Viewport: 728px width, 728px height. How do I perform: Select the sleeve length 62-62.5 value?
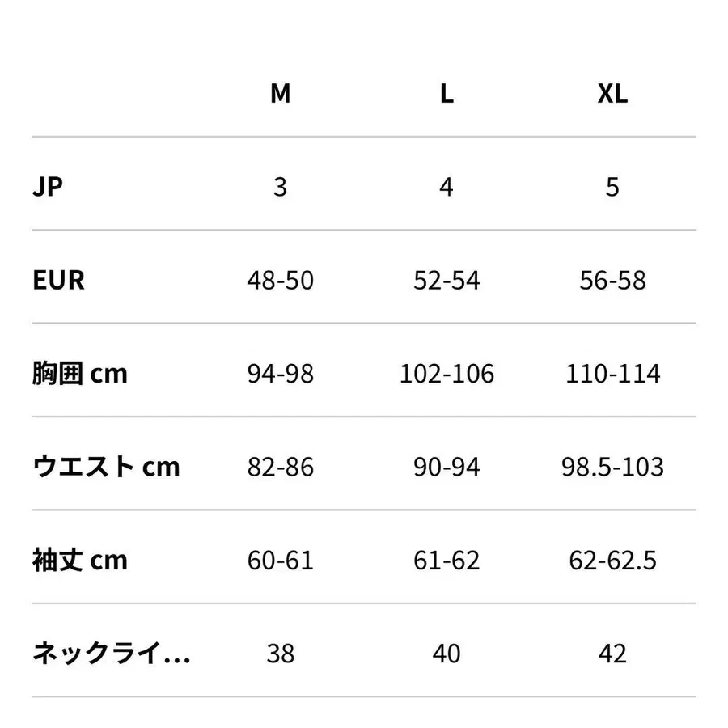coord(612,560)
